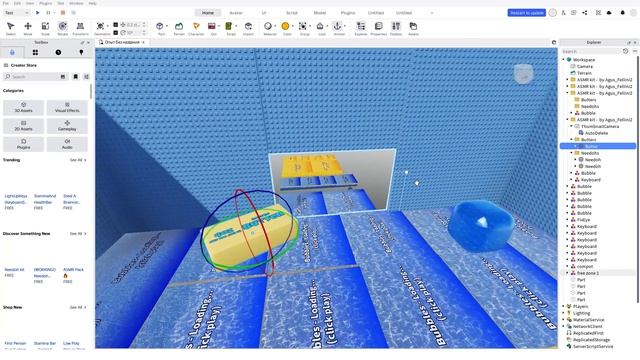Viewport: 640px width, 360px height.
Task: Toggle the rotate snap checkbox
Action: click(x=116, y=32)
